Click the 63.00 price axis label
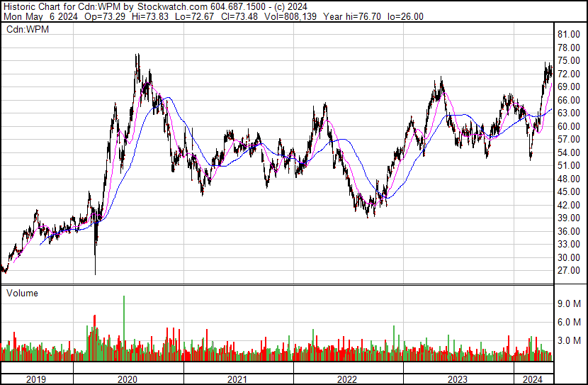Viewport: 588px width, 385px height. tap(569, 113)
